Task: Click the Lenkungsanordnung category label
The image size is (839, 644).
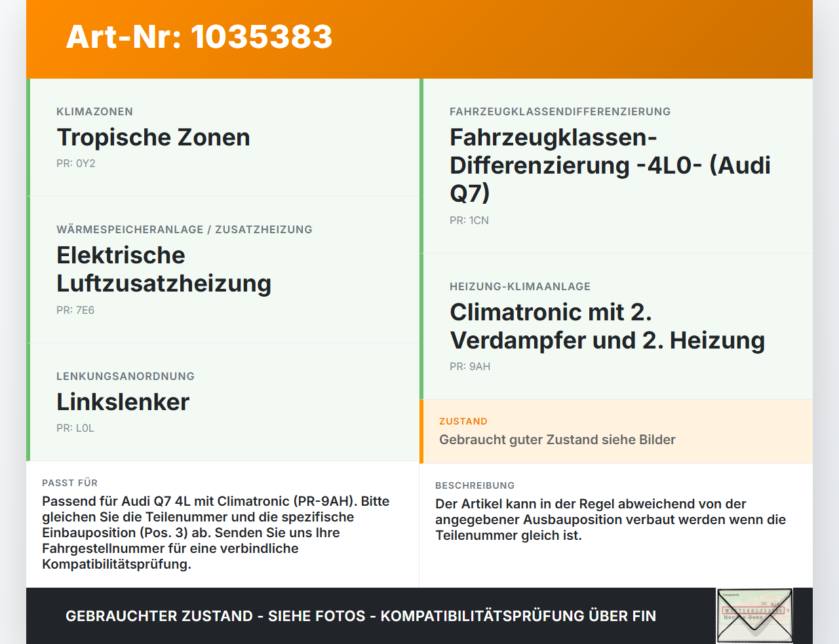Action: [x=125, y=376]
